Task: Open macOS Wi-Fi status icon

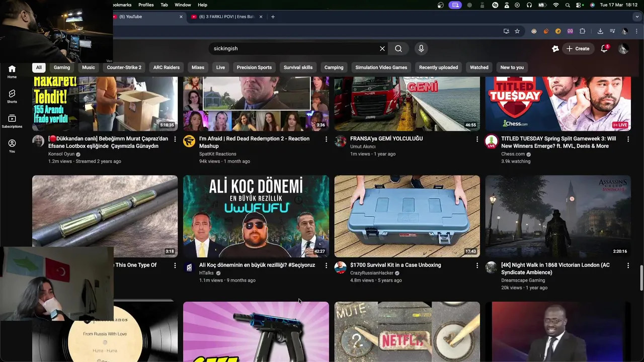Action: pos(556,5)
